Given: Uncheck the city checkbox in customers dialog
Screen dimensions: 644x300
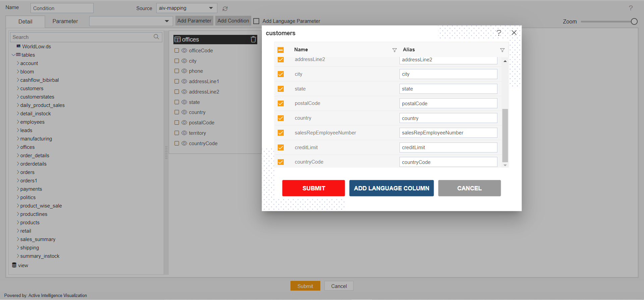Looking at the screenshot, I should tap(281, 74).
